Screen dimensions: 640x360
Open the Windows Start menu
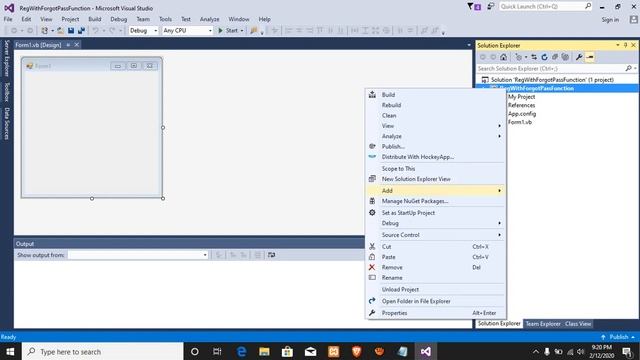[x=10, y=351]
